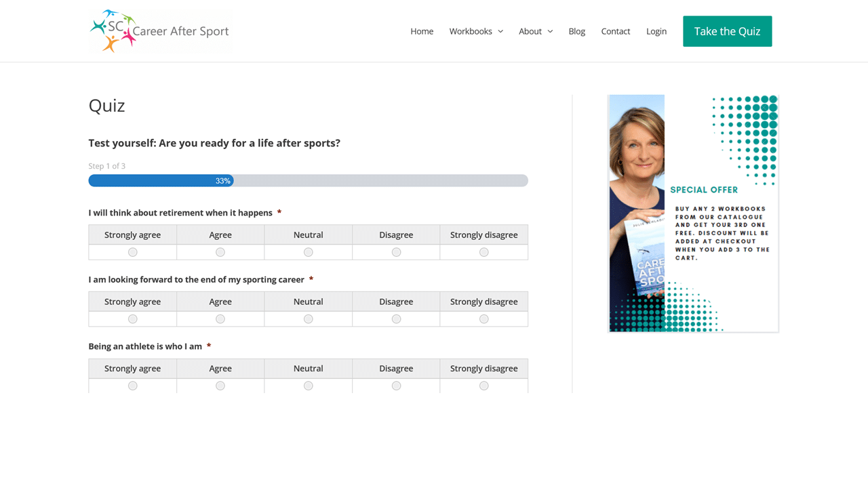Click the 33% quiz progress bar

[308, 181]
